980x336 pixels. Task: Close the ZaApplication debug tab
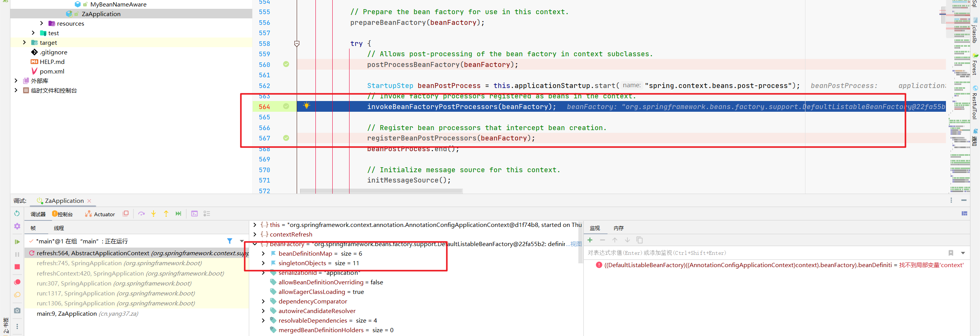pyautogui.click(x=89, y=201)
